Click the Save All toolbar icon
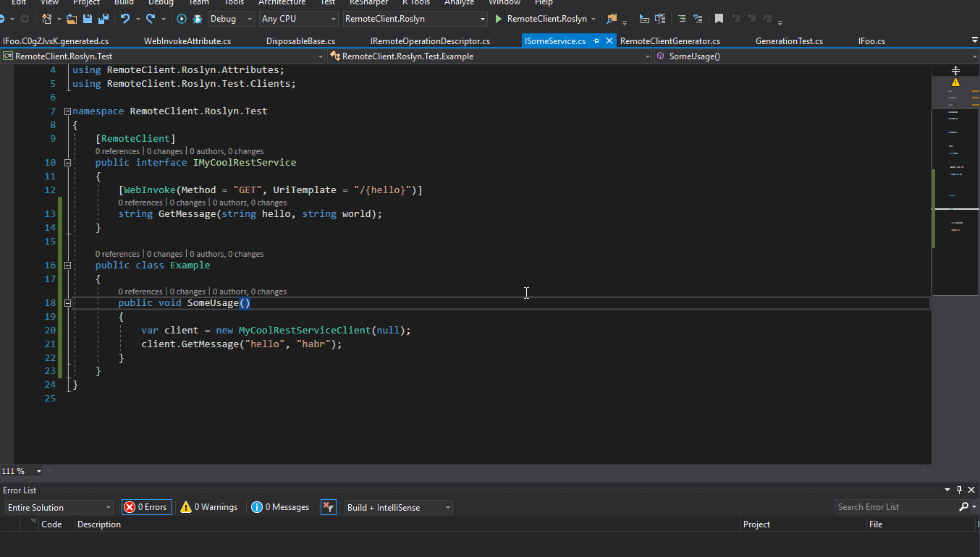Image resolution: width=980 pixels, height=557 pixels. [103, 19]
